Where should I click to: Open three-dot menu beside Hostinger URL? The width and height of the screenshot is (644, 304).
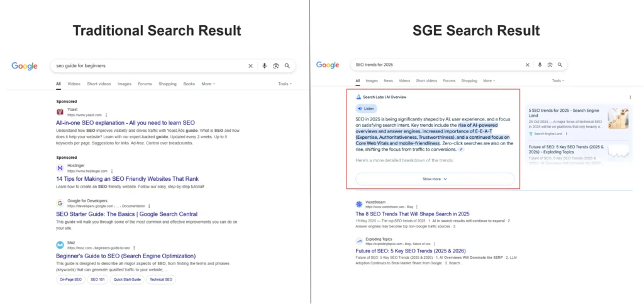click(112, 171)
